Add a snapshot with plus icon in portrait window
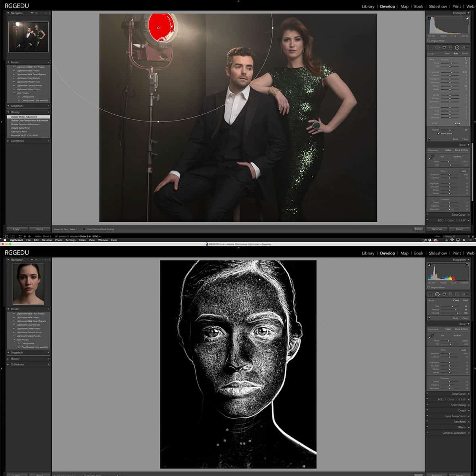The width and height of the screenshot is (476, 476). [48, 353]
